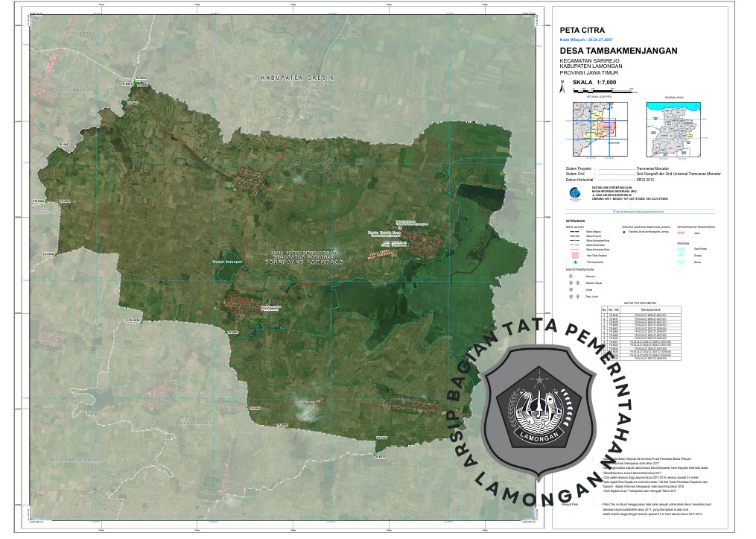
Task: Click the scale bar under SKALA 1:7,000
Action: [x=604, y=89]
